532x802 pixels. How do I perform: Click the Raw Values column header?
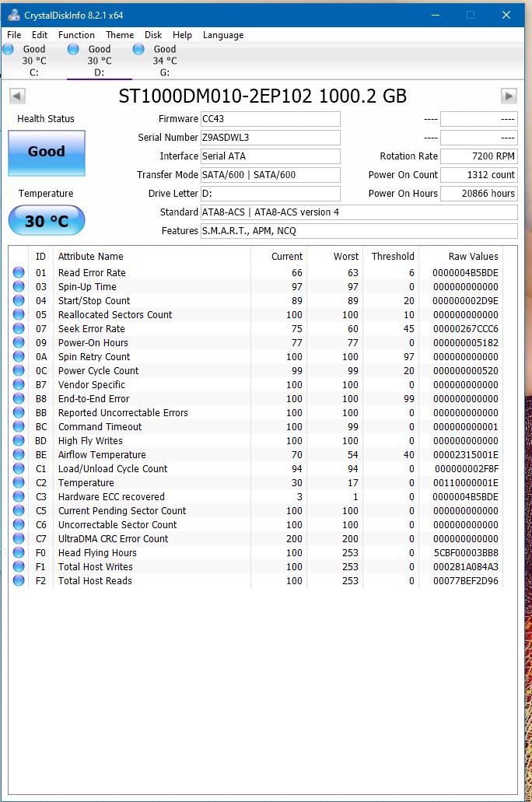[461, 256]
